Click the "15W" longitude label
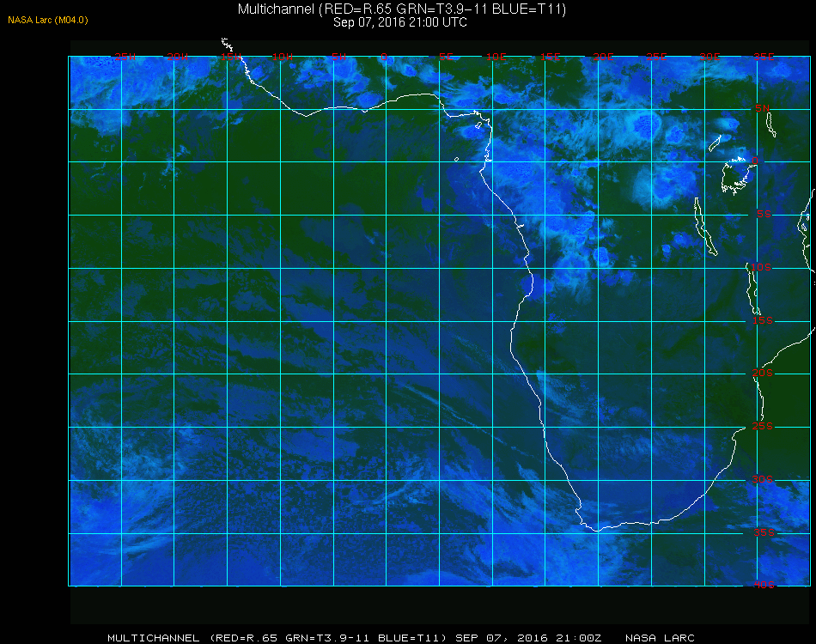 click(x=230, y=57)
